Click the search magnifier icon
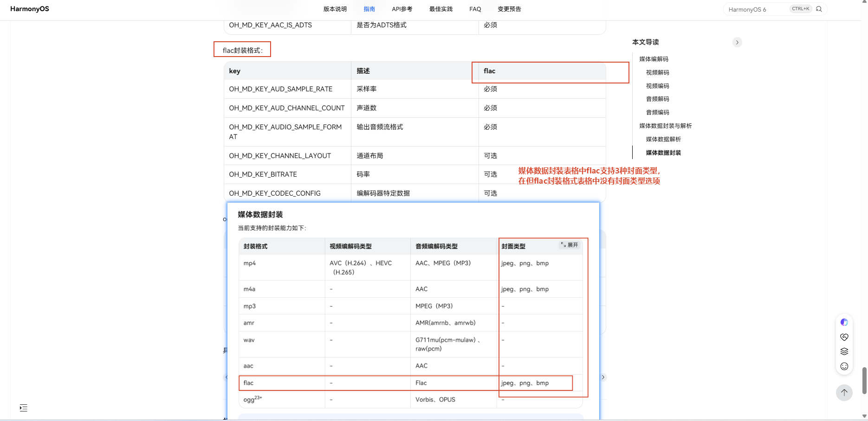The image size is (868, 421). tap(819, 9)
